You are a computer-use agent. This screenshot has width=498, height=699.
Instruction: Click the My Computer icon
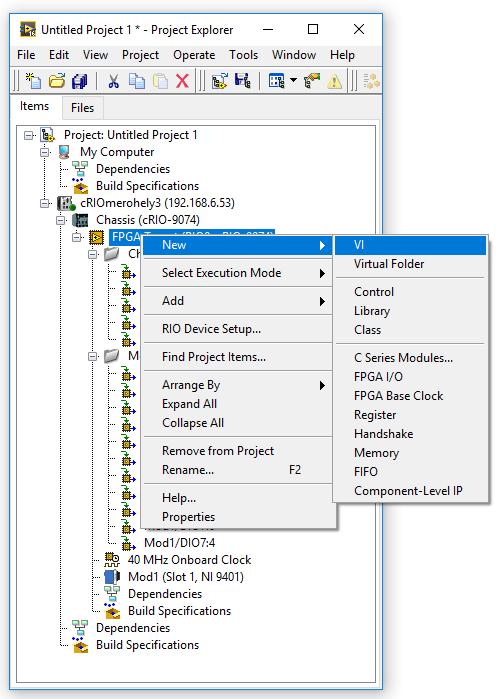click(64, 152)
